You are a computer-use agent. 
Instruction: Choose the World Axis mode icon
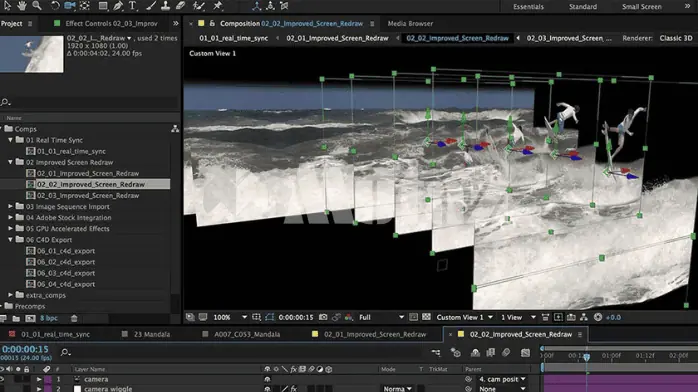click(x=270, y=6)
